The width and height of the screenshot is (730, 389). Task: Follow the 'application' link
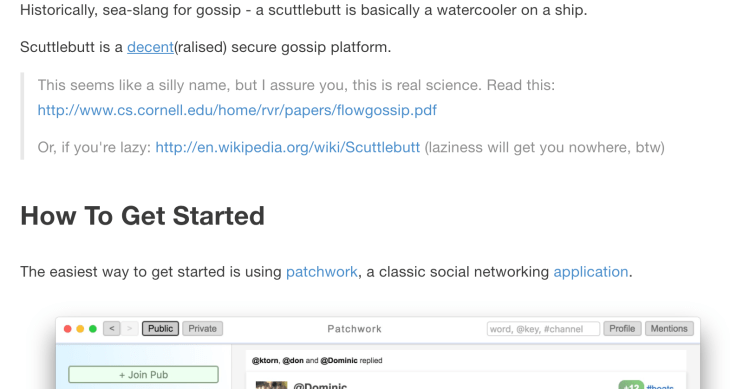[591, 272]
